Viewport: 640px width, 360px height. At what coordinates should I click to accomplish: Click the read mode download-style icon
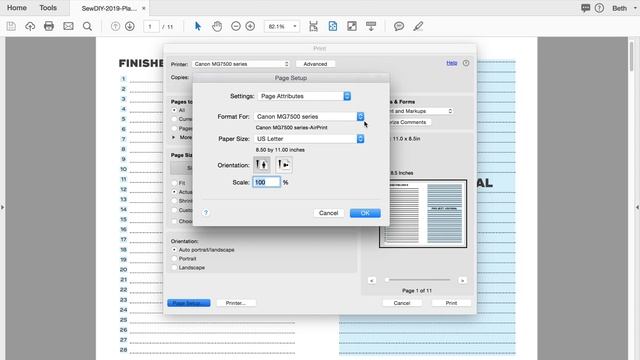371,27
